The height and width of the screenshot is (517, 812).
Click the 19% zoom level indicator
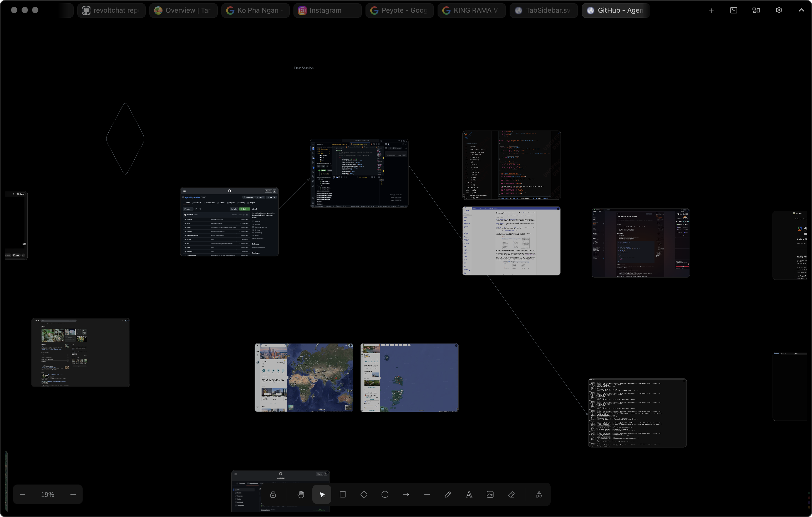tap(47, 494)
